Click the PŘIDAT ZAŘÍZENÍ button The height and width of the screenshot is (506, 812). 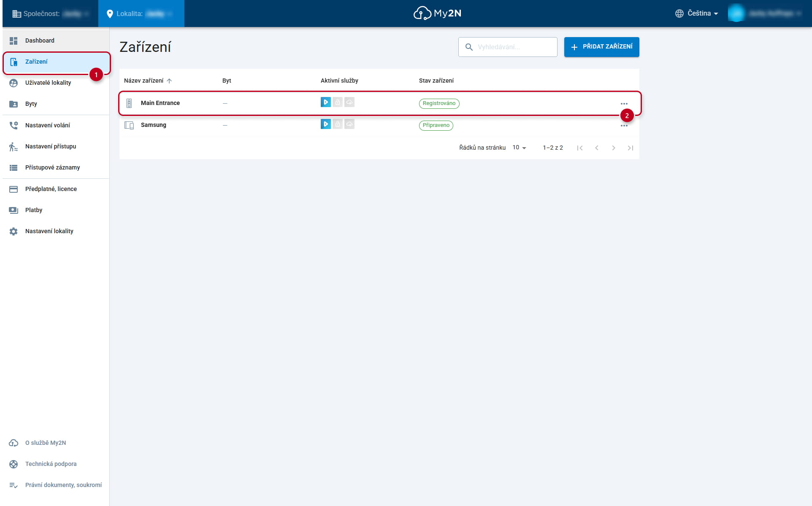[x=602, y=47]
